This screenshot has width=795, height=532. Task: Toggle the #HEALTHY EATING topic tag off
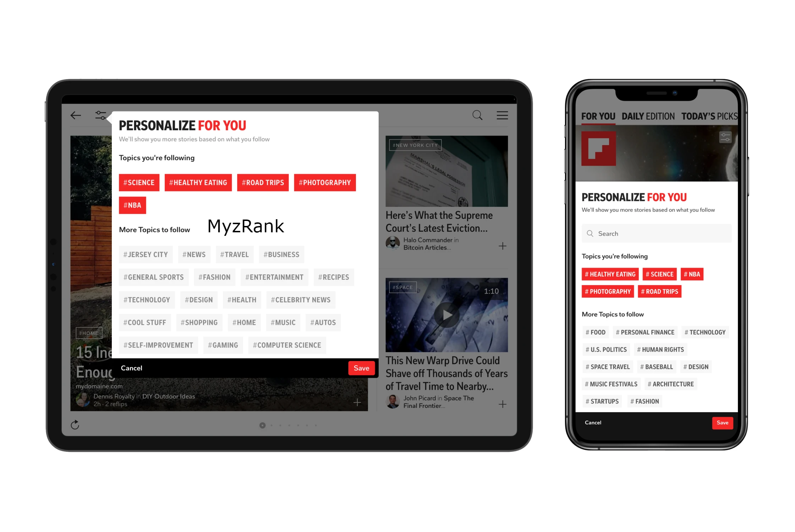coord(197,183)
